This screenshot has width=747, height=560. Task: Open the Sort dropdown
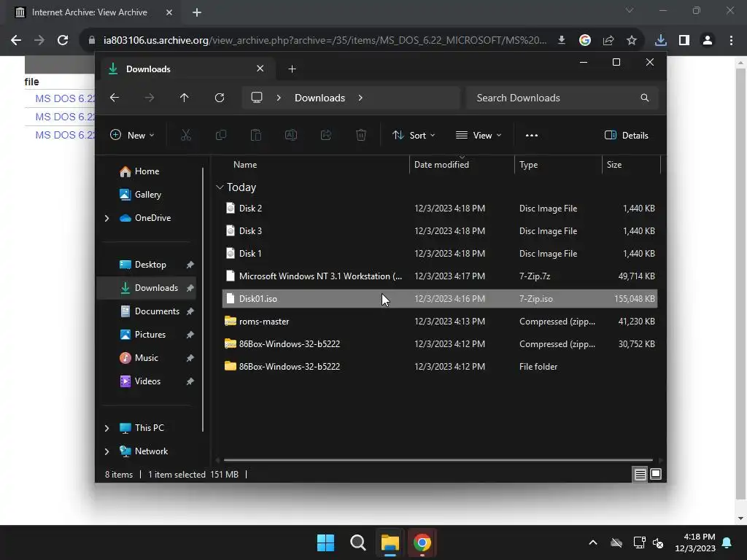pos(413,135)
